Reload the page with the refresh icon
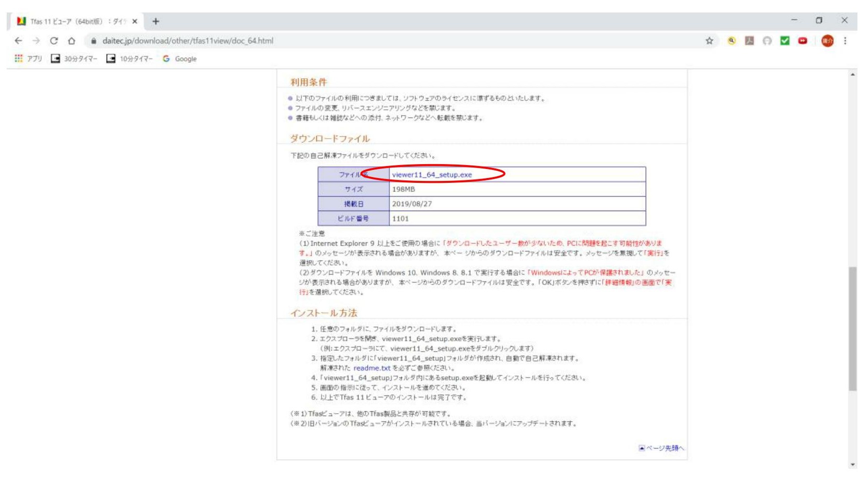 (x=54, y=41)
